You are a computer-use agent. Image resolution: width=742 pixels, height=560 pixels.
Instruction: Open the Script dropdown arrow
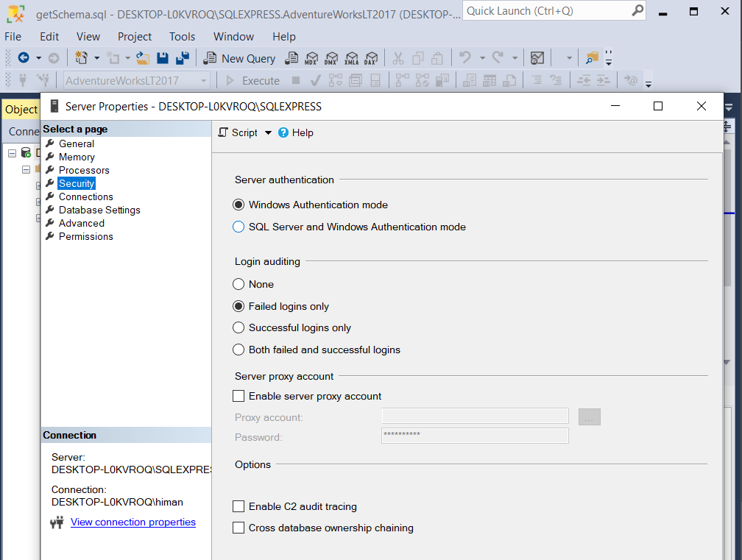268,133
